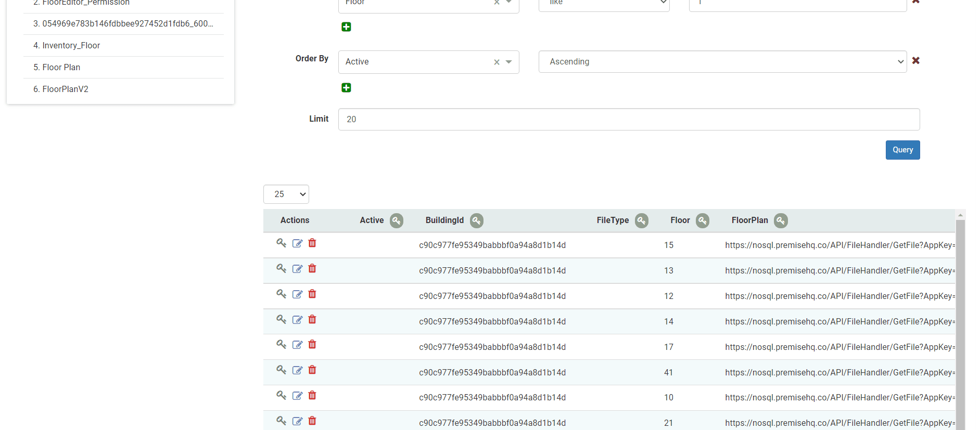980x430 pixels.
Task: Delete the Floor 12 row
Action: click(312, 294)
